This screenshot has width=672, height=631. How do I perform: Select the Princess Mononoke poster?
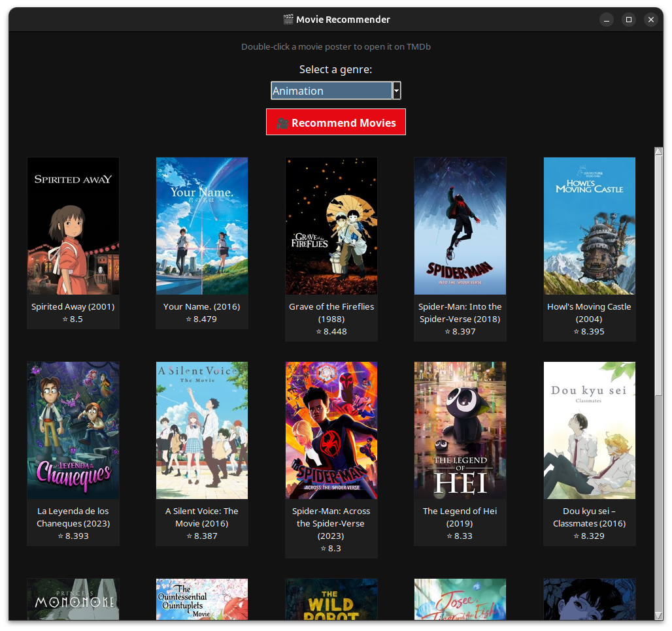(73, 599)
